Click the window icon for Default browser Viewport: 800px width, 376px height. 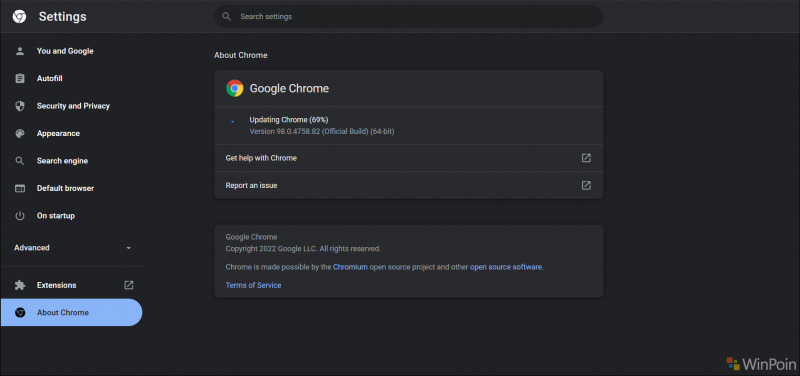point(20,188)
